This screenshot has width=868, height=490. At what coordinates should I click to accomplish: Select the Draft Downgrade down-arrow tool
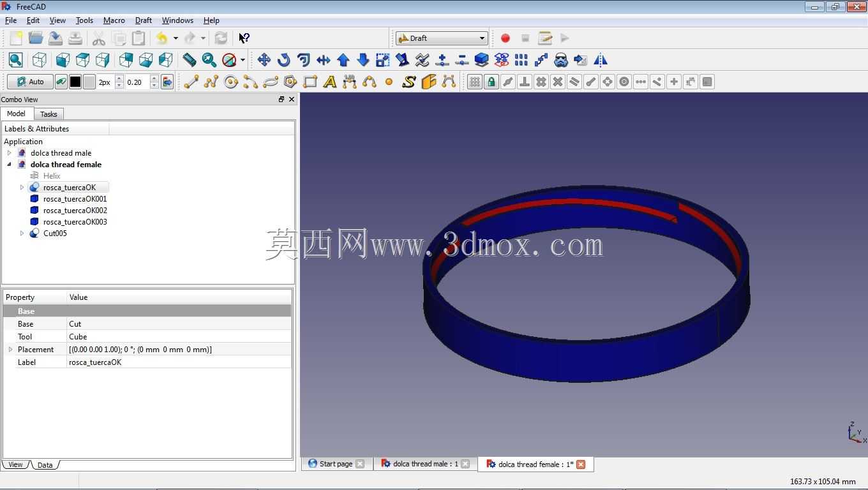[x=363, y=60]
